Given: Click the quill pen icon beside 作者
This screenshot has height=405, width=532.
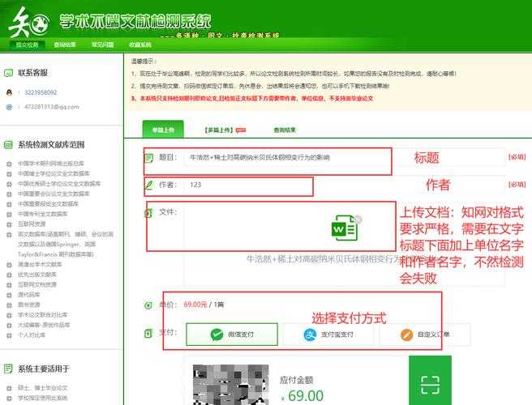Looking at the screenshot, I should tap(148, 185).
